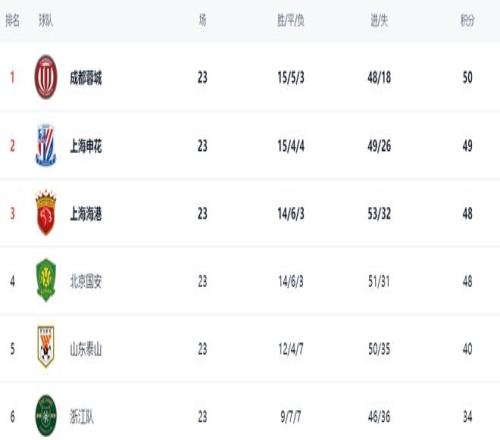Image resolution: width=500 pixels, height=440 pixels.
Task: Open the Zhejiang team round badge
Action: click(x=46, y=415)
